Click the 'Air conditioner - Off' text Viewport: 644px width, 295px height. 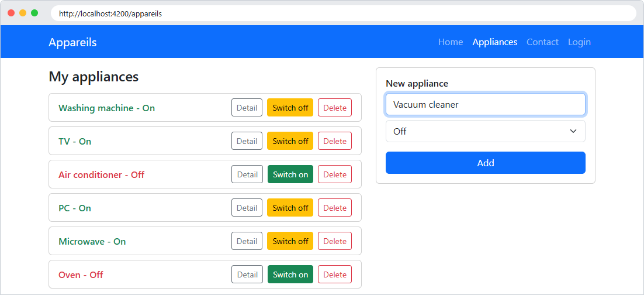(102, 175)
